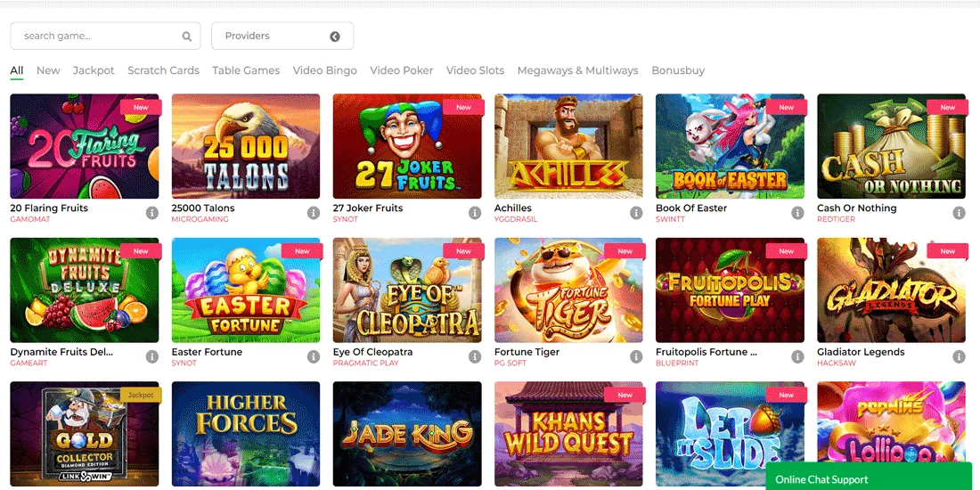Open info for Dynamite Fruits Deluxe
The width and height of the screenshot is (980, 490).
(x=151, y=357)
